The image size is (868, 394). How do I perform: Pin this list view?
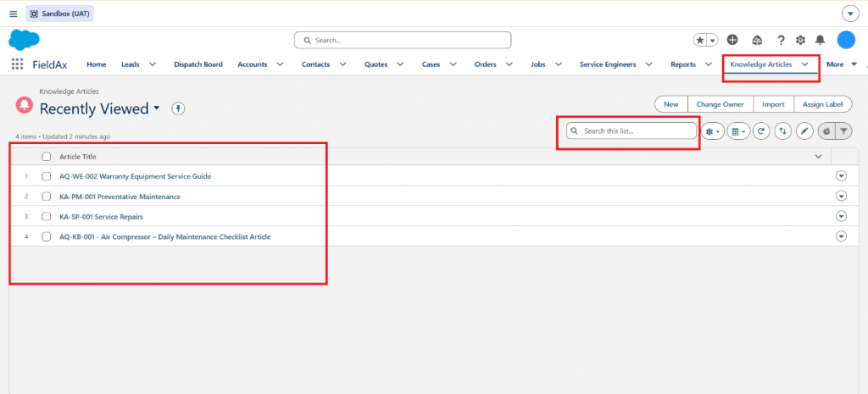click(x=178, y=109)
